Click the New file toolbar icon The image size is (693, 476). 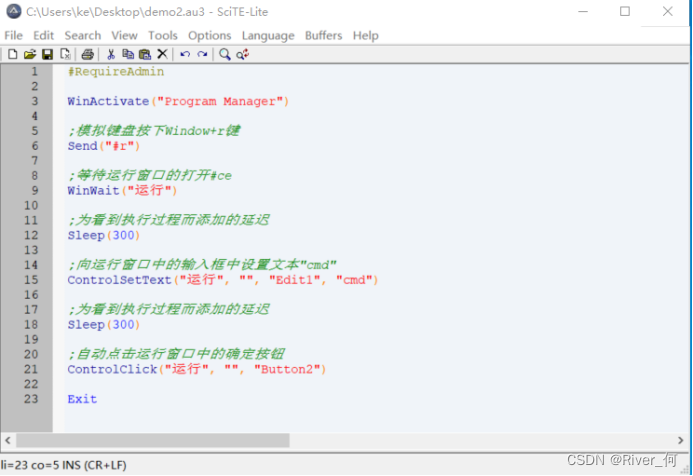[x=12, y=54]
